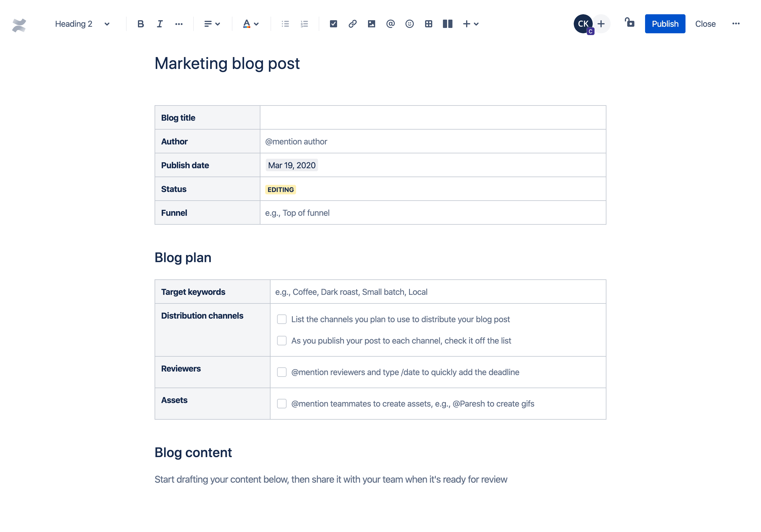Click the Italic formatting icon
Screen dimensions: 761x532
click(158, 24)
